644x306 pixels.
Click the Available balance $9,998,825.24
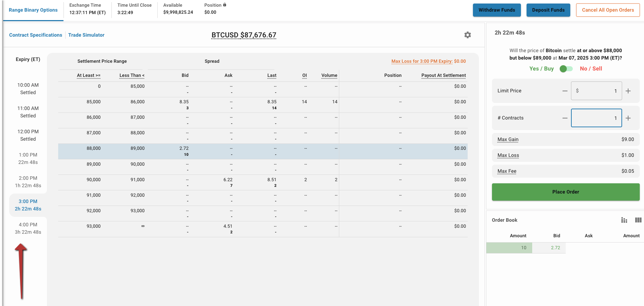(178, 12)
